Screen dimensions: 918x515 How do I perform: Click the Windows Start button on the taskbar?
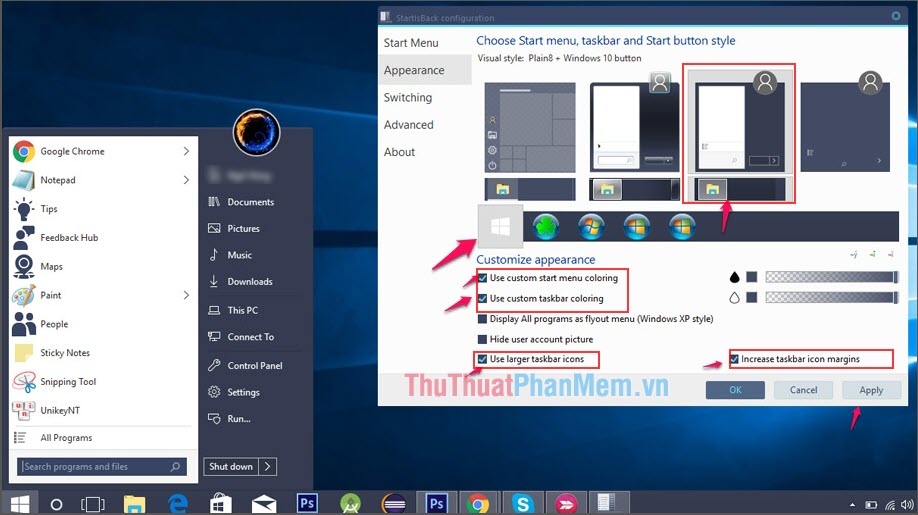point(20,504)
